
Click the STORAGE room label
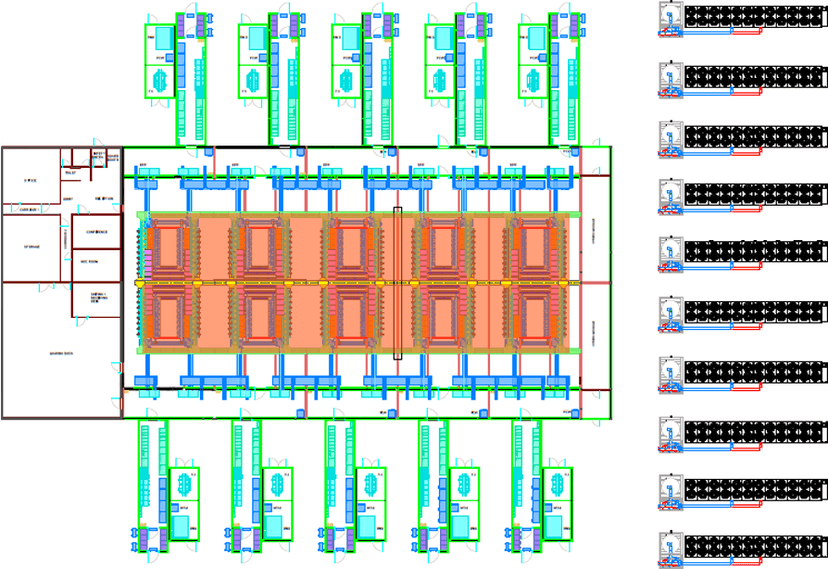pyautogui.click(x=32, y=246)
